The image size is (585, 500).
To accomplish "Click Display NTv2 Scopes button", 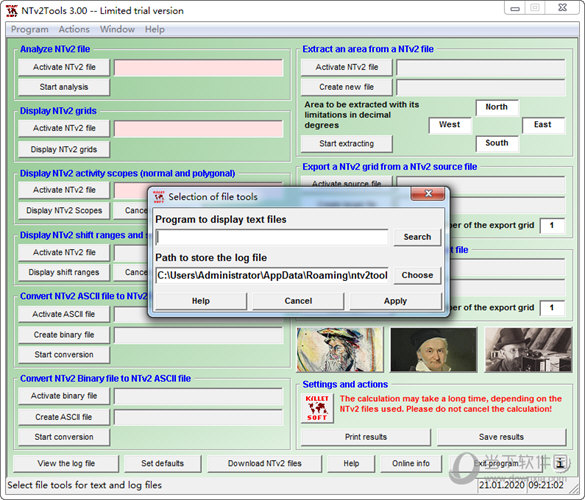I will pyautogui.click(x=64, y=210).
